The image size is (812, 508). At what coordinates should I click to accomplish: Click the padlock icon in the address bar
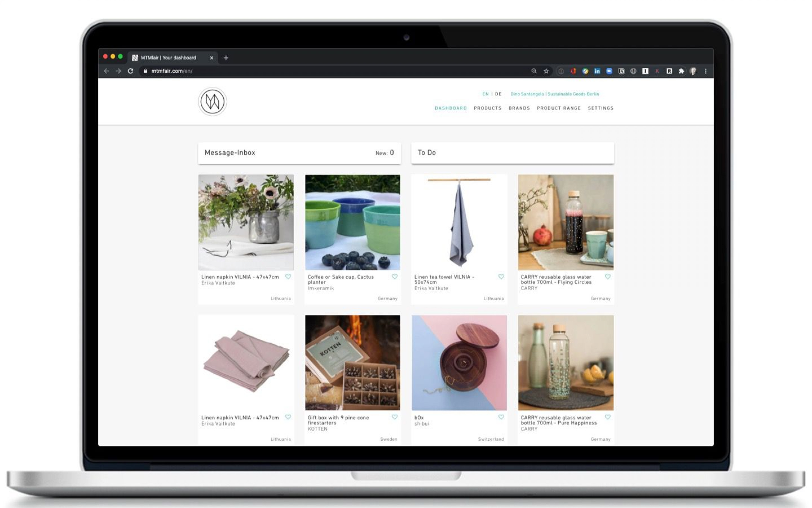point(145,71)
